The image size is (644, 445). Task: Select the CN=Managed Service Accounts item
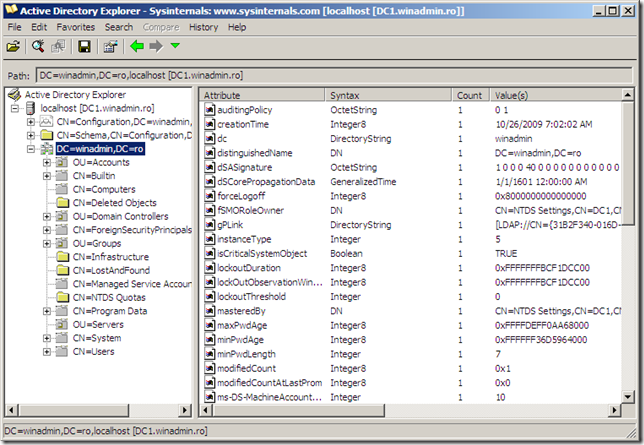tap(132, 284)
